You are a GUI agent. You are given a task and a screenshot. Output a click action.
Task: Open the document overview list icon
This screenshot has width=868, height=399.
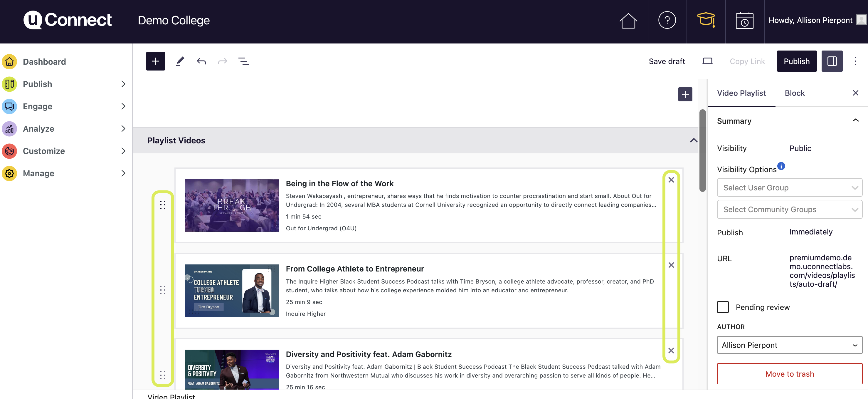point(243,61)
